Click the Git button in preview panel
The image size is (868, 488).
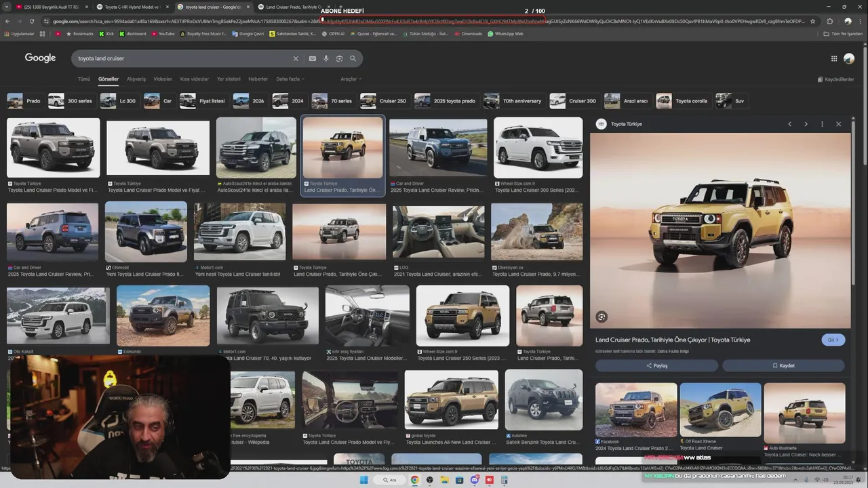833,340
